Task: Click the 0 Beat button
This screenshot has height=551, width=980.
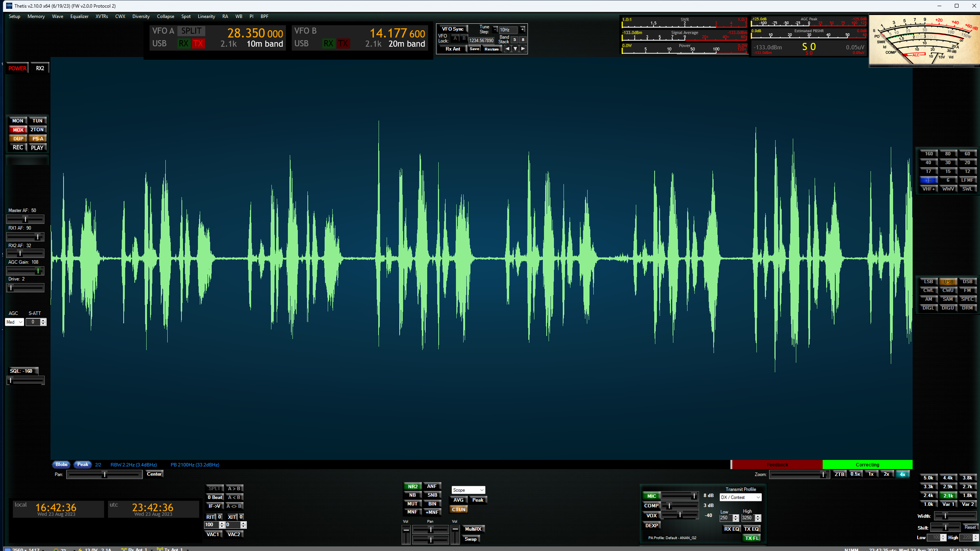Action: (x=215, y=497)
